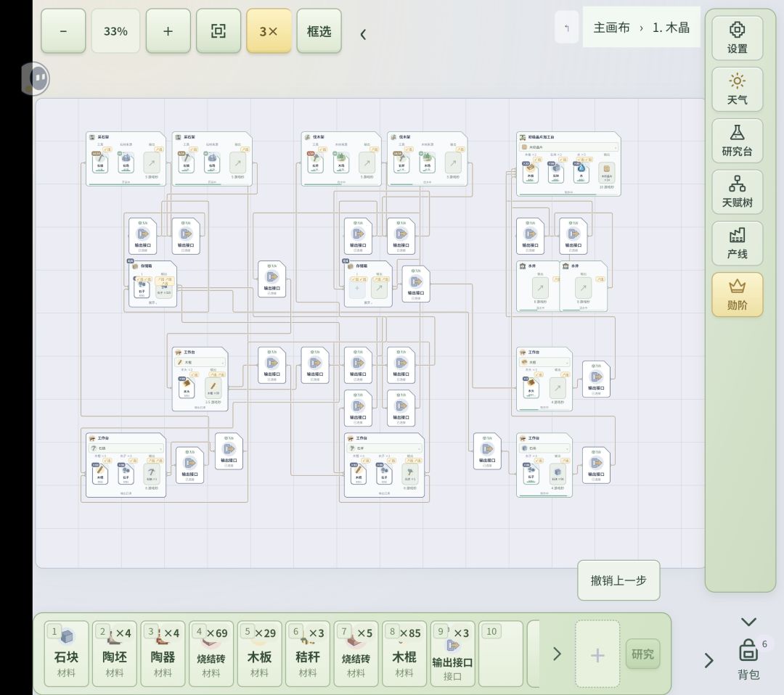Open the workbench recipe dropdown showing 石镐
The width and height of the screenshot is (784, 695).
[126, 448]
